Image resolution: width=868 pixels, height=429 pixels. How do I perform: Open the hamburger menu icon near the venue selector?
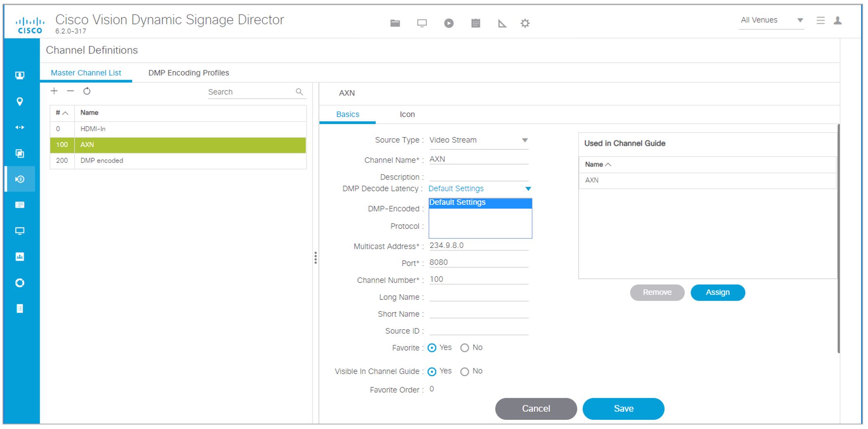pos(821,20)
